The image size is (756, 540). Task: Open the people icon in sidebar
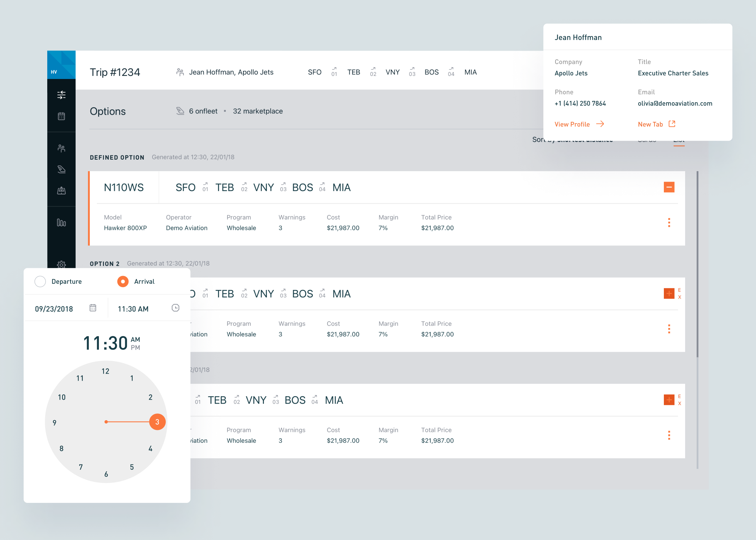coord(61,148)
